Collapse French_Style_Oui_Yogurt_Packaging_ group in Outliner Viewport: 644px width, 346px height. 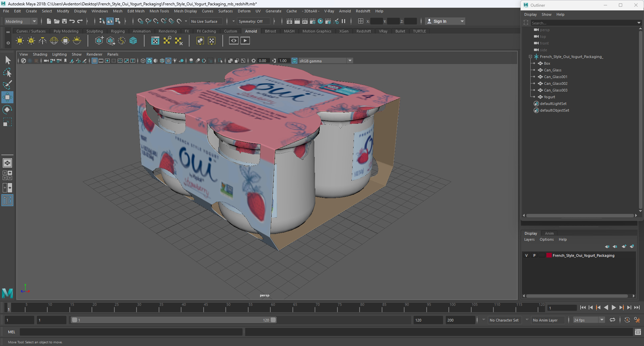pyautogui.click(x=531, y=57)
